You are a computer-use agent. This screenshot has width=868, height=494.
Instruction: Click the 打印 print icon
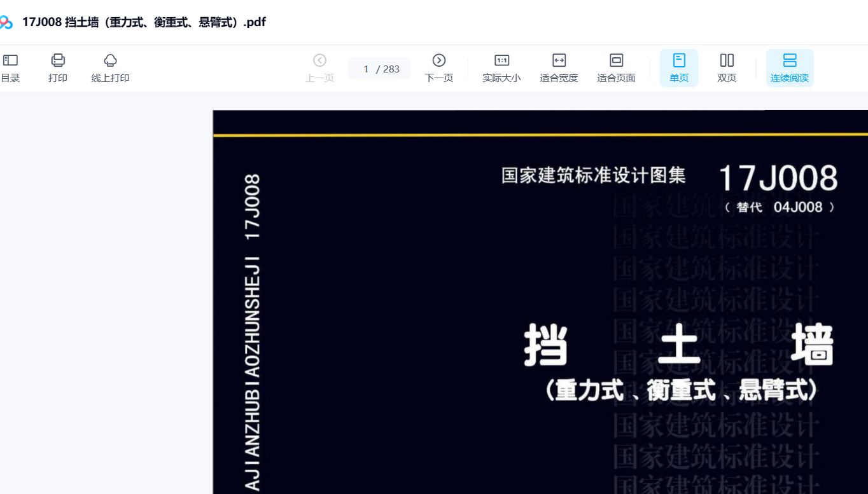[x=58, y=60]
